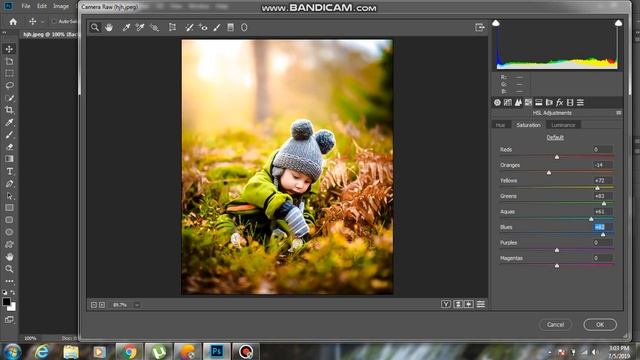This screenshot has width=640, height=360.
Task: Click the foreground color swatch in Photoshop toolbar
Action: pyautogui.click(x=6, y=302)
